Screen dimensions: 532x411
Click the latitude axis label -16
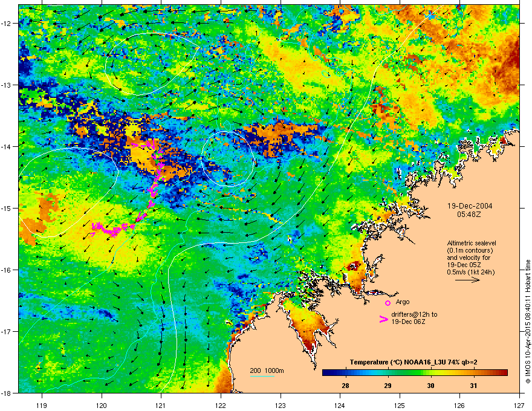(7, 270)
